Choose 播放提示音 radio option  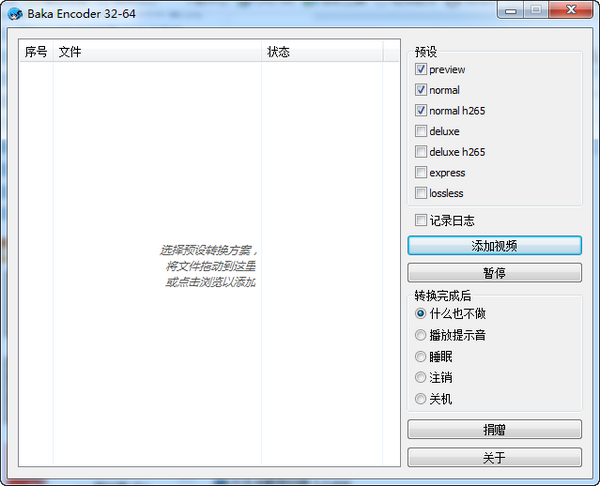pos(421,335)
